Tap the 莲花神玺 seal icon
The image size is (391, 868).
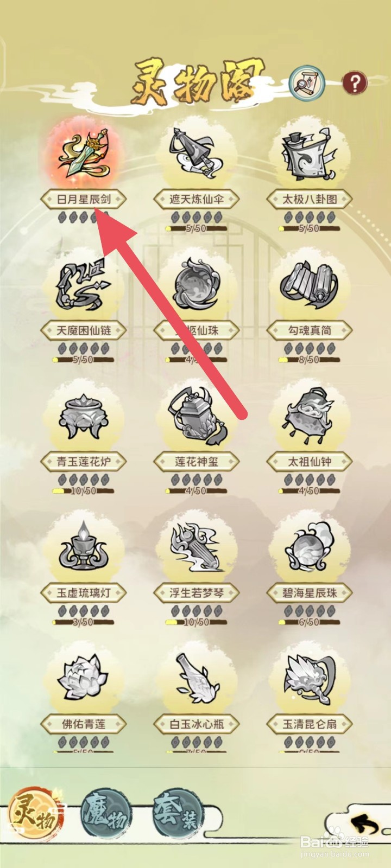click(197, 417)
